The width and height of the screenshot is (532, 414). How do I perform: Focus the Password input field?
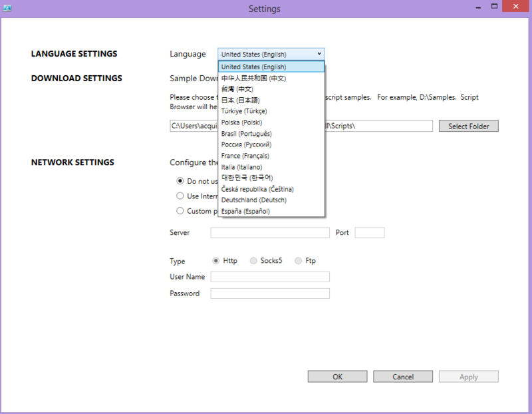[270, 294]
